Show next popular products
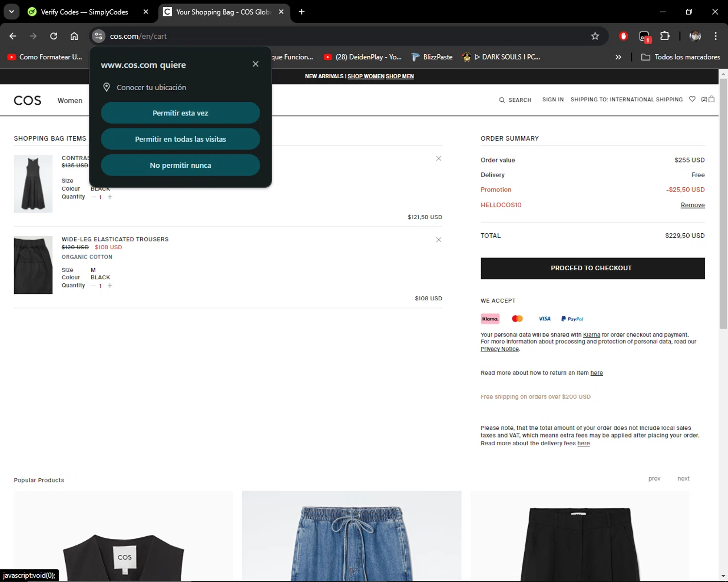 (683, 479)
